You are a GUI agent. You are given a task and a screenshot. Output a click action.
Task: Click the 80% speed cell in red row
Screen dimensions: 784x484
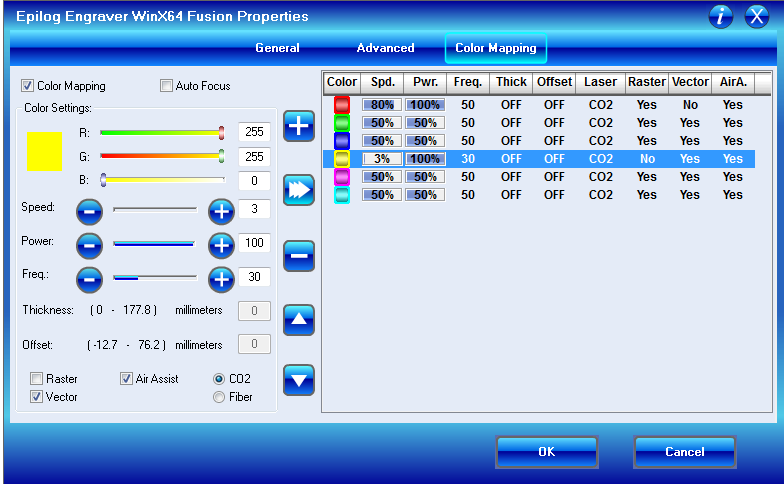(x=382, y=105)
